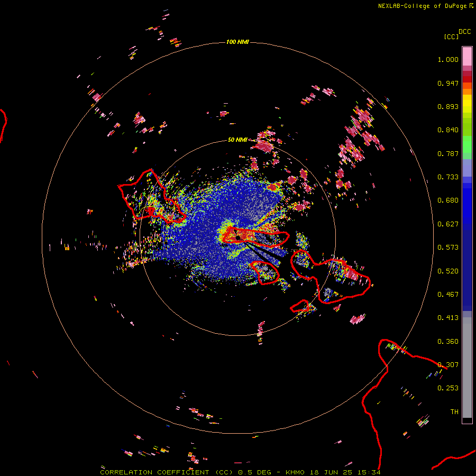Select the 0.787 color scale value
Screen dimensions: 476x476
pos(448,153)
